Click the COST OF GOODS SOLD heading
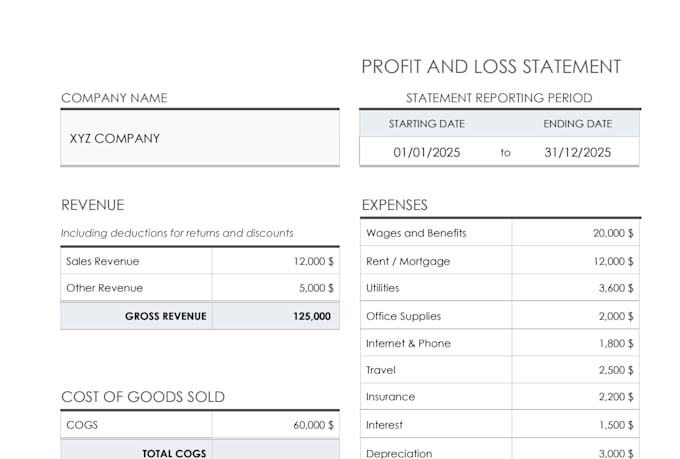 tap(143, 397)
